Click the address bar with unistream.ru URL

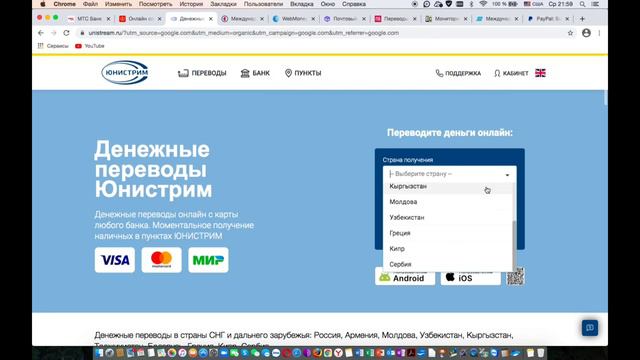pos(322,33)
